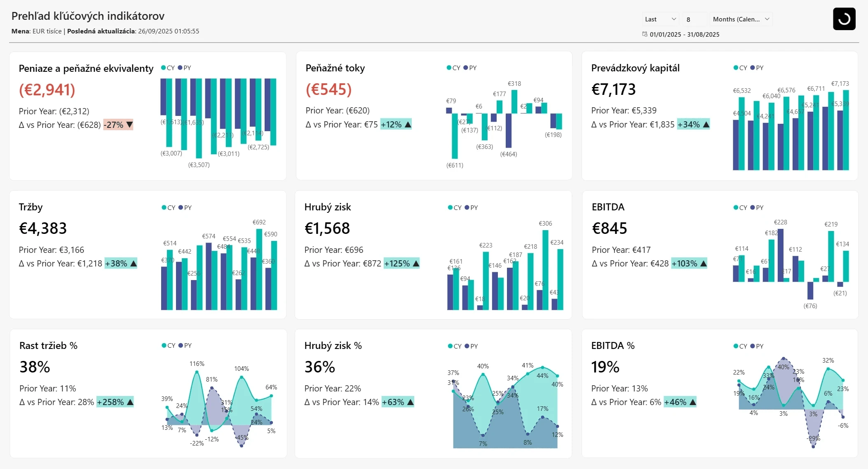Click the PY legend dot on Tržby chart
The height and width of the screenshot is (469, 868).
(181, 207)
